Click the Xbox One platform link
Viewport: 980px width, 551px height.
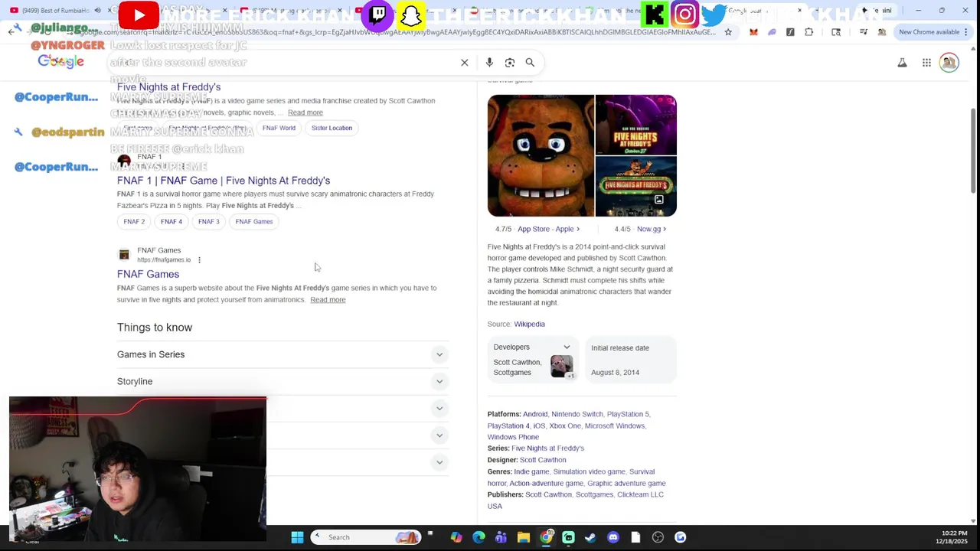click(565, 425)
